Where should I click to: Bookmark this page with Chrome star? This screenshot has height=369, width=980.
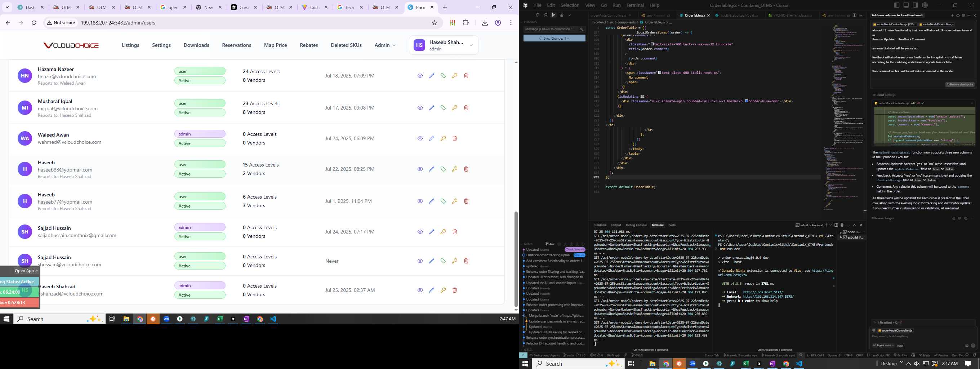pos(435,23)
